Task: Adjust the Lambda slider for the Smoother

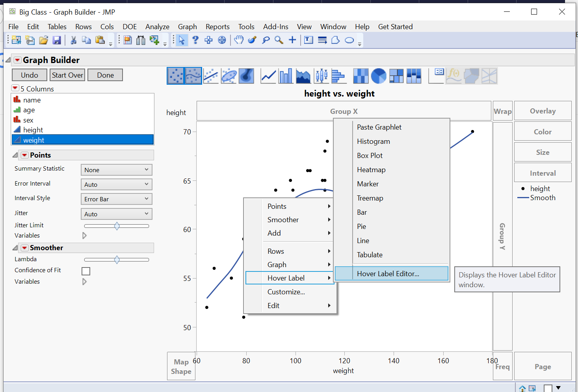Action: click(117, 259)
